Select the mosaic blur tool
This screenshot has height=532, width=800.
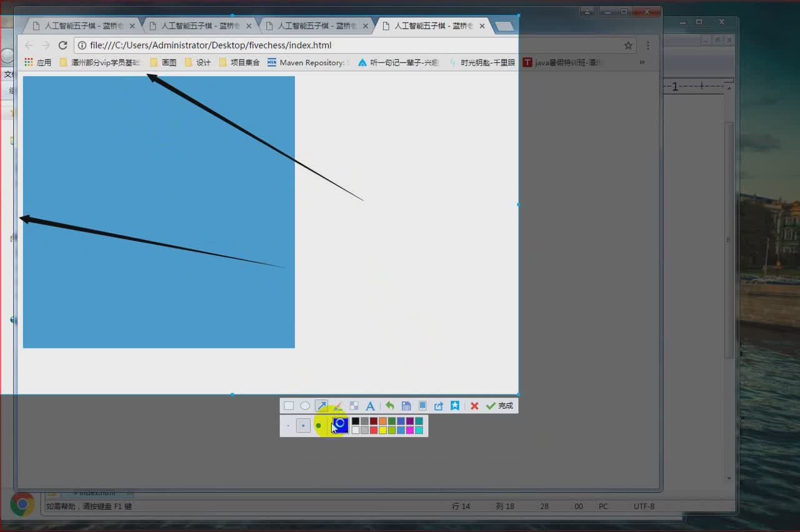(x=354, y=406)
